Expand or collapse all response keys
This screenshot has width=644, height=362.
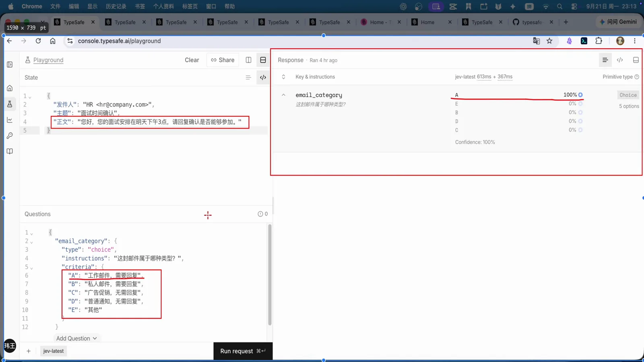[283, 77]
